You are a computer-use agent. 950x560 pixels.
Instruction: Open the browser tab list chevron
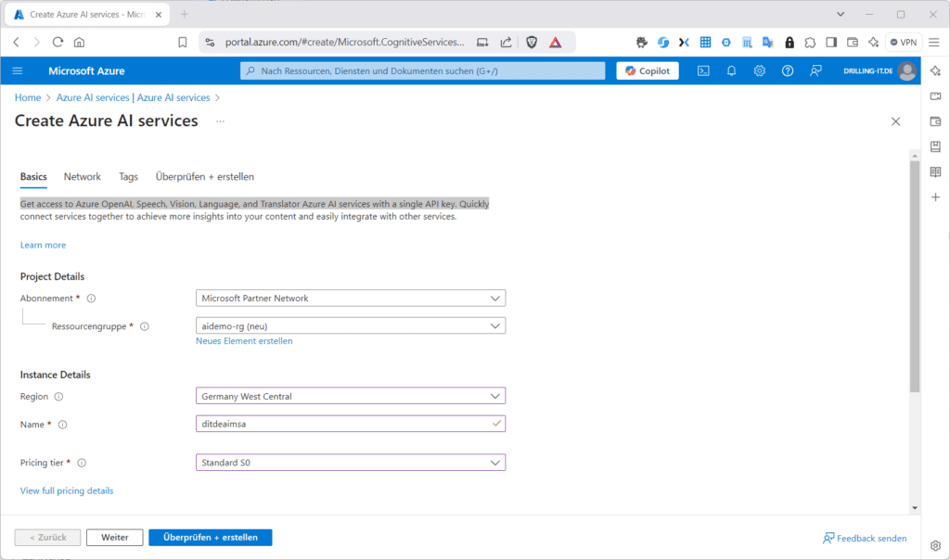(841, 14)
